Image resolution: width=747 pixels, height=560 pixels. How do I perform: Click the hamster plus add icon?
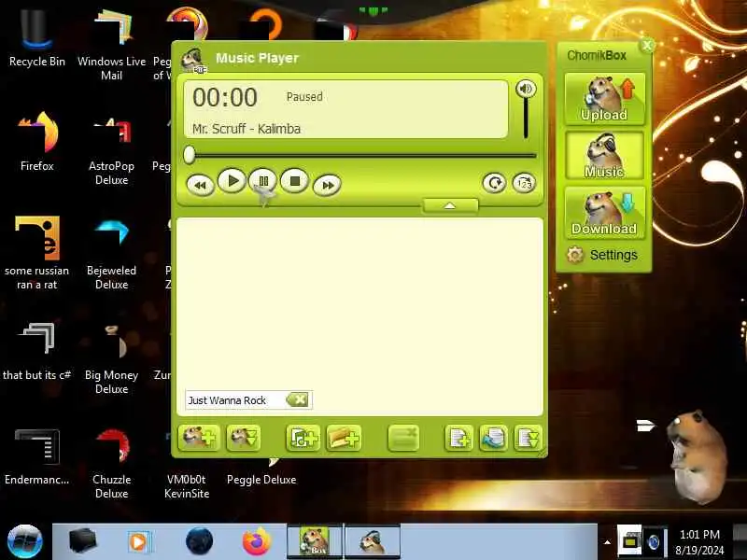pos(199,437)
